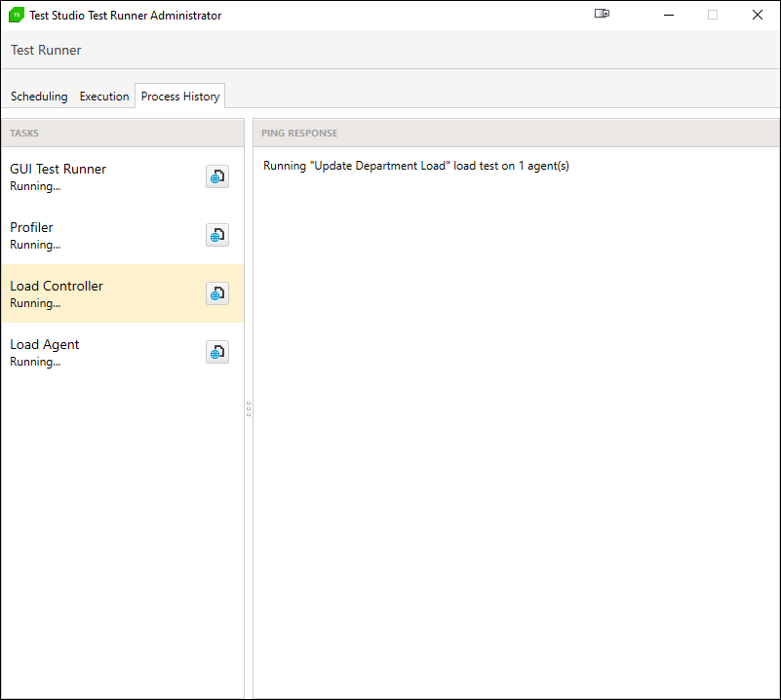Viewport: 781px width, 700px height.
Task: Open the Execution tab
Action: (104, 97)
